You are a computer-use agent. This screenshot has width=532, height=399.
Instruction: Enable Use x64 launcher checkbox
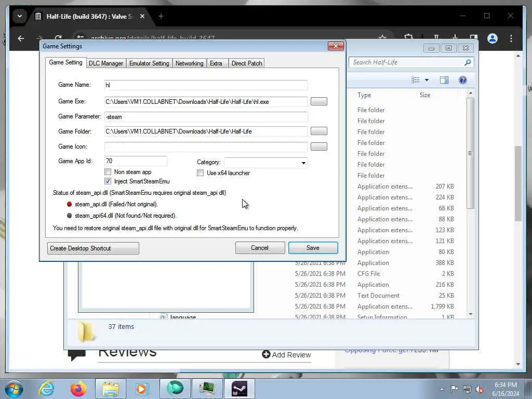click(200, 172)
